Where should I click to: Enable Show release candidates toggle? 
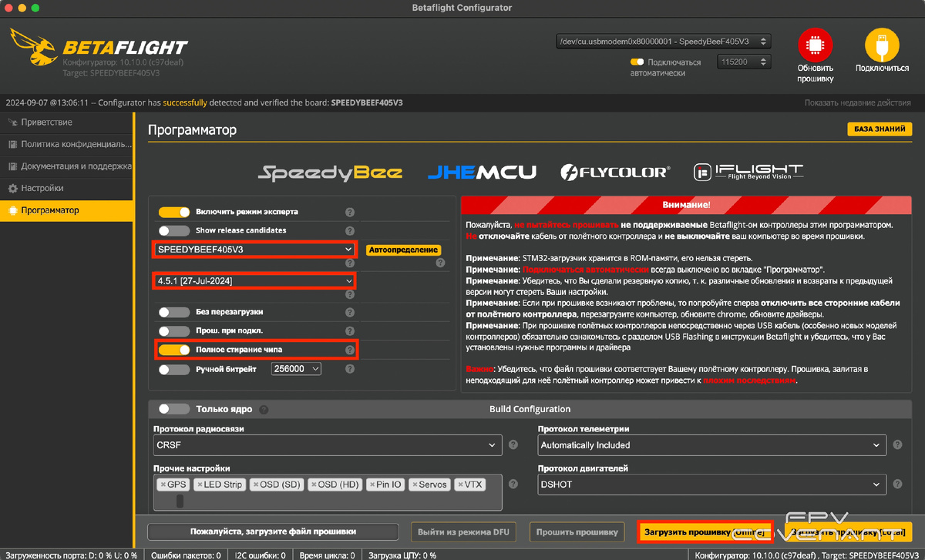173,230
